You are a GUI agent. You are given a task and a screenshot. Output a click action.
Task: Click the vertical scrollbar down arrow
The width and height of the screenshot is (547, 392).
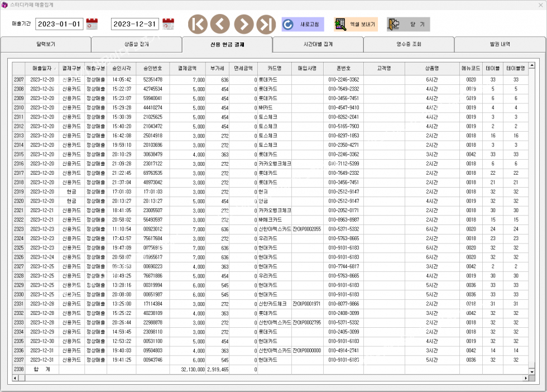pos(531,372)
